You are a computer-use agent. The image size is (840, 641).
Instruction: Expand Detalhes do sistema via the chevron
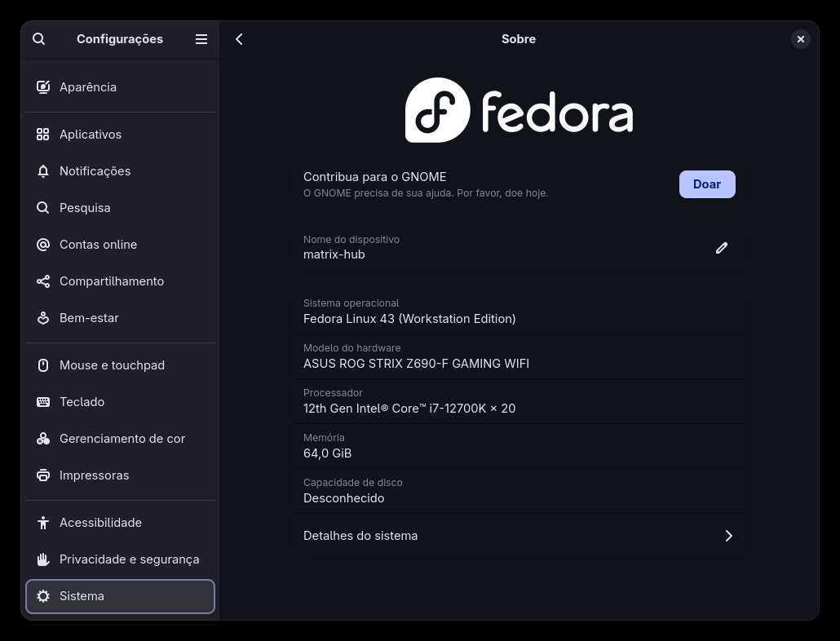728,536
